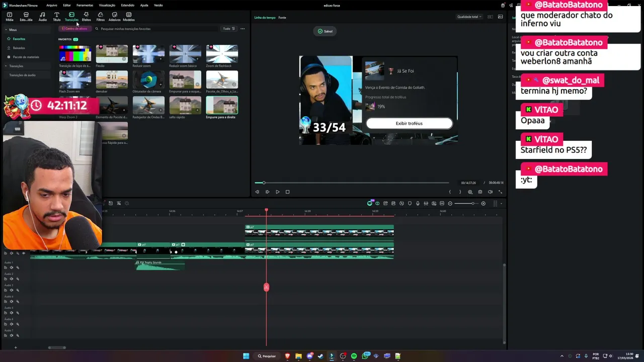This screenshot has height=362, width=644.
Task: Open the audio mixer icon in timeline toolbar
Action: point(426,203)
